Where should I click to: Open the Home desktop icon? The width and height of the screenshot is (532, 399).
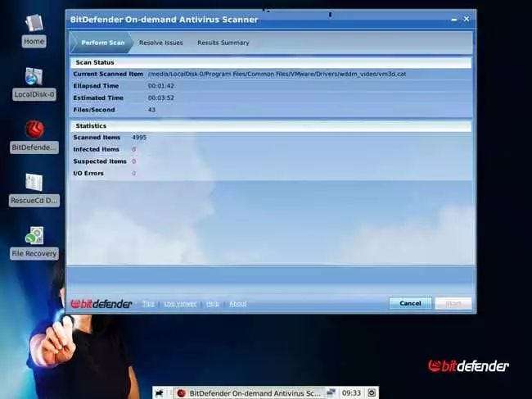34,30
